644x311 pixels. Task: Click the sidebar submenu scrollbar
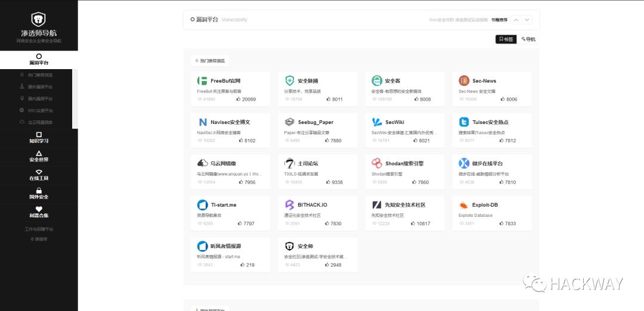click(x=75, y=99)
